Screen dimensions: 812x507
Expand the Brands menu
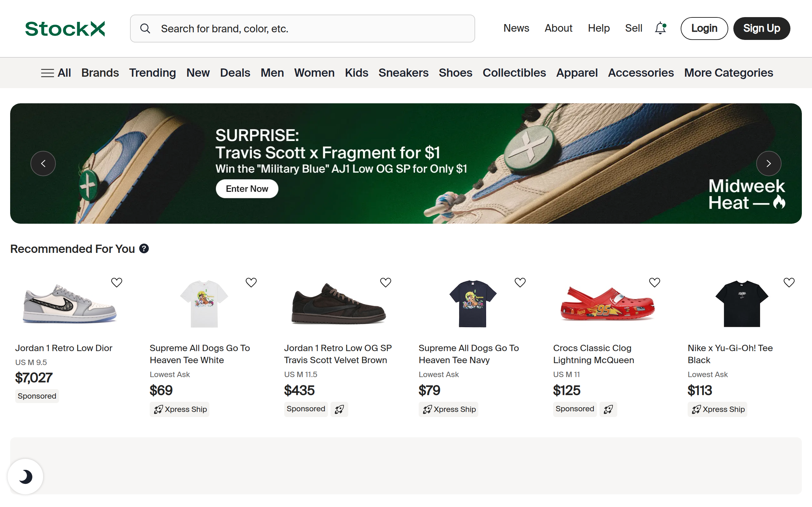[x=100, y=73]
